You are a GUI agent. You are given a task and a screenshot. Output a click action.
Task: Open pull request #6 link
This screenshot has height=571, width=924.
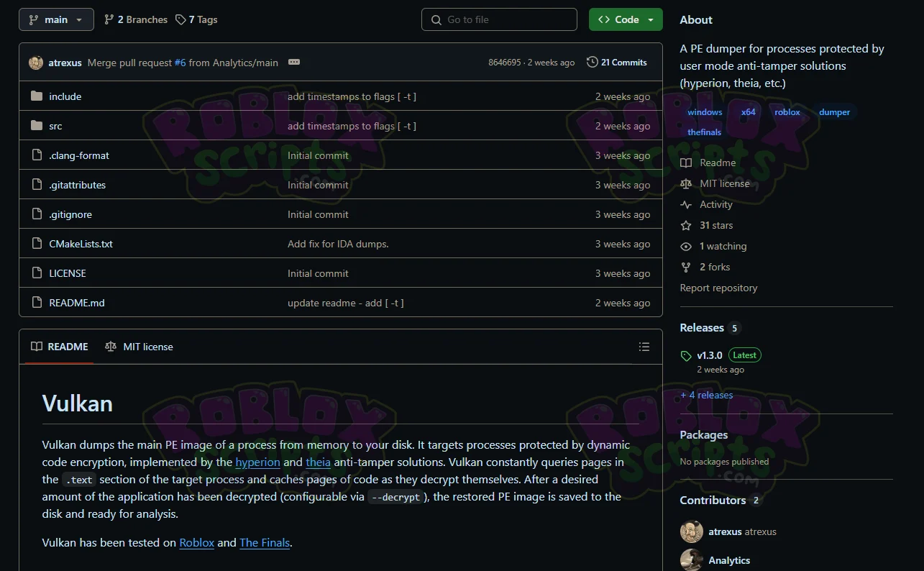[x=180, y=63]
